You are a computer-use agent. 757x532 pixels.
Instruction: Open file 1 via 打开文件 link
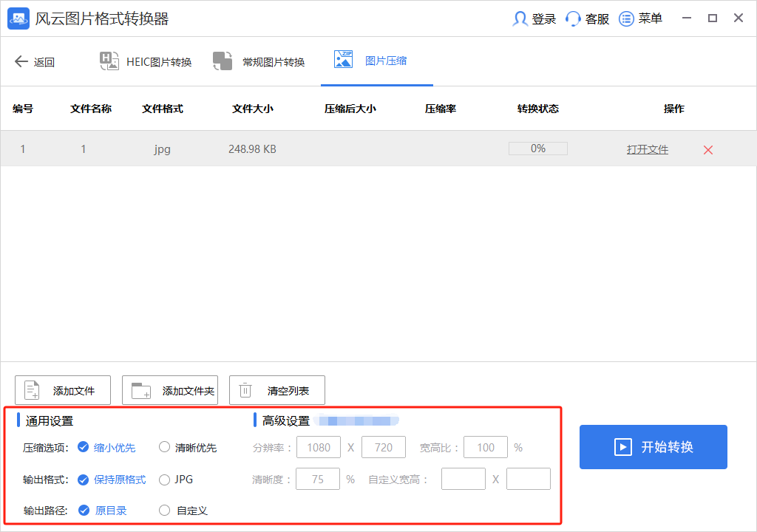pyautogui.click(x=647, y=149)
